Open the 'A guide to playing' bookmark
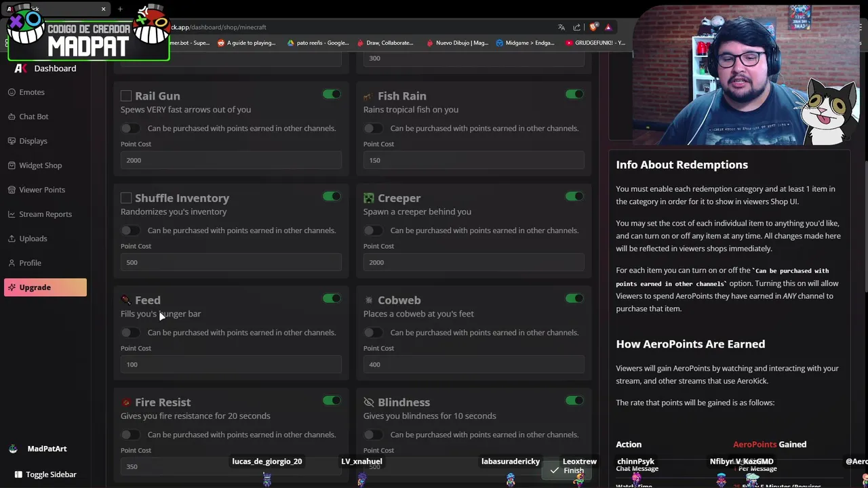 [x=246, y=43]
